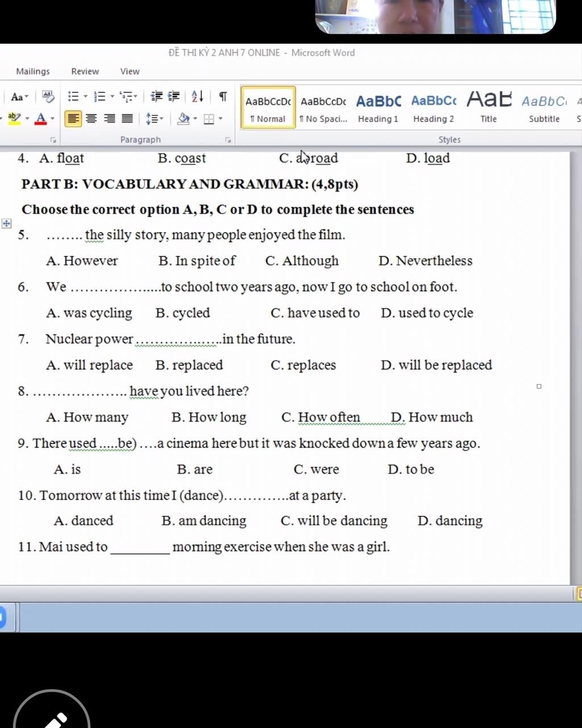This screenshot has width=582, height=728.
Task: Click answer "D. to be"
Action: (411, 470)
